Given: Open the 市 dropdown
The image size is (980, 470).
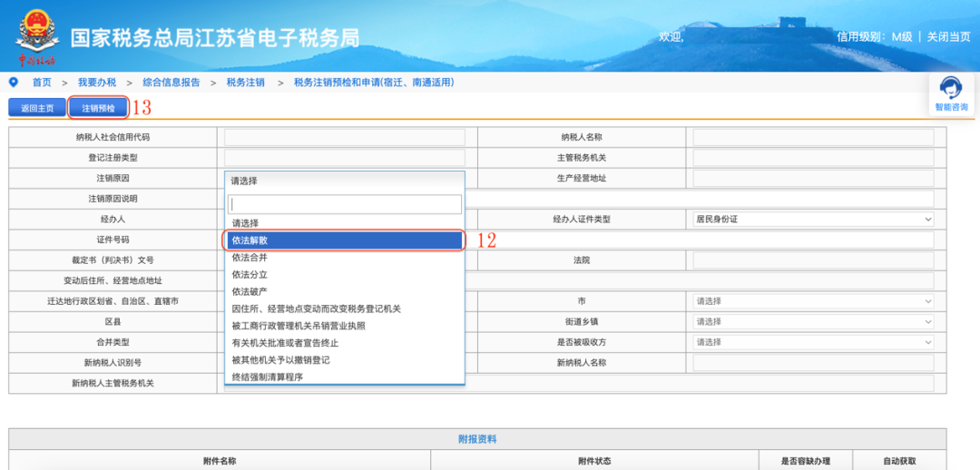Looking at the screenshot, I should 813,301.
